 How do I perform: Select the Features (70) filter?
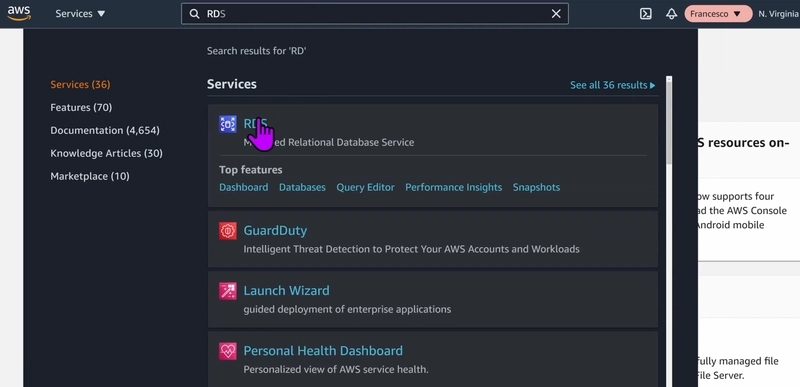pyautogui.click(x=81, y=107)
